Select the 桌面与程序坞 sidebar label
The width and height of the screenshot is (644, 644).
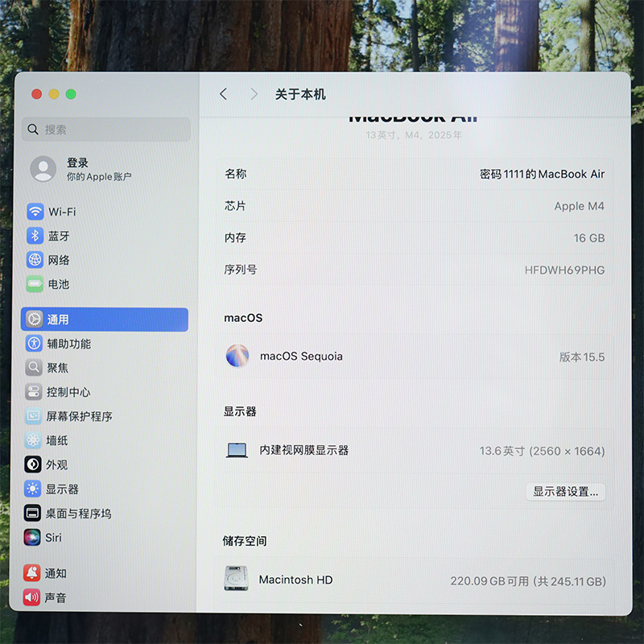click(x=78, y=514)
